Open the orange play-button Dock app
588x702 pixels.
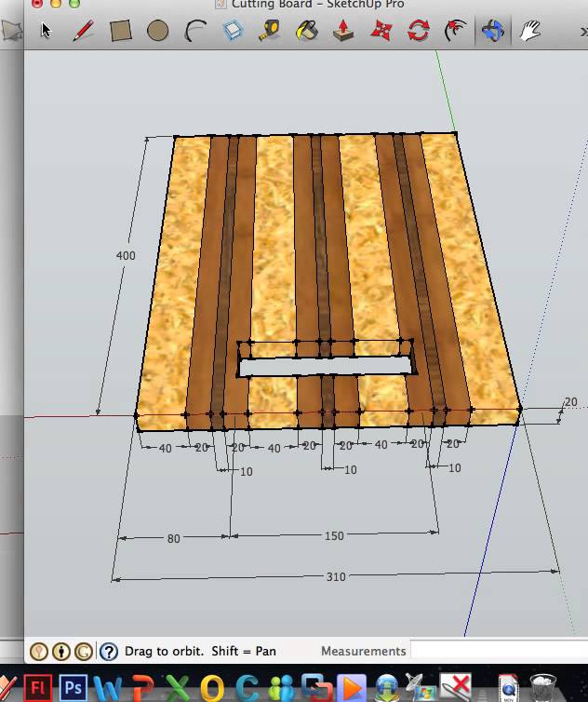353,687
